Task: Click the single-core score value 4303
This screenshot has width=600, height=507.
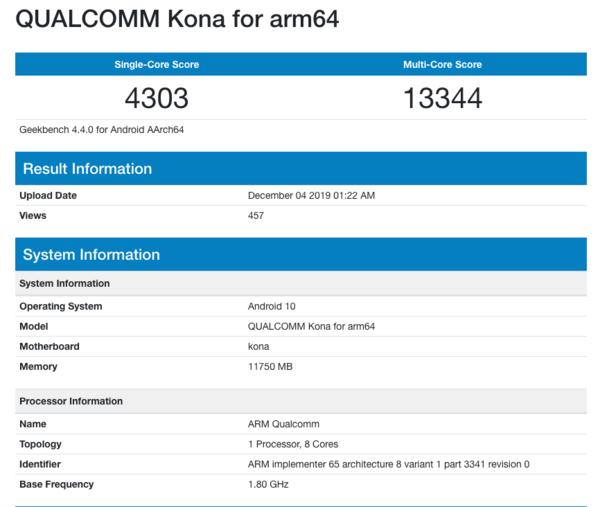Action: [158, 98]
